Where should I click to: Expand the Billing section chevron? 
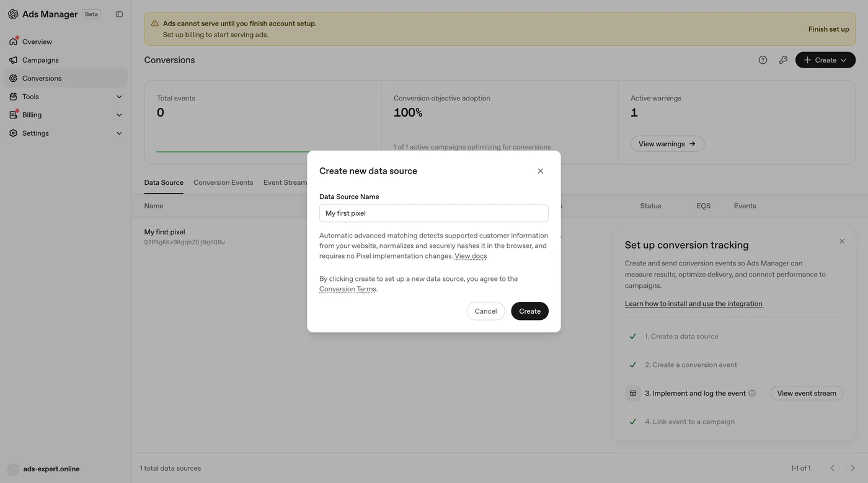(119, 115)
